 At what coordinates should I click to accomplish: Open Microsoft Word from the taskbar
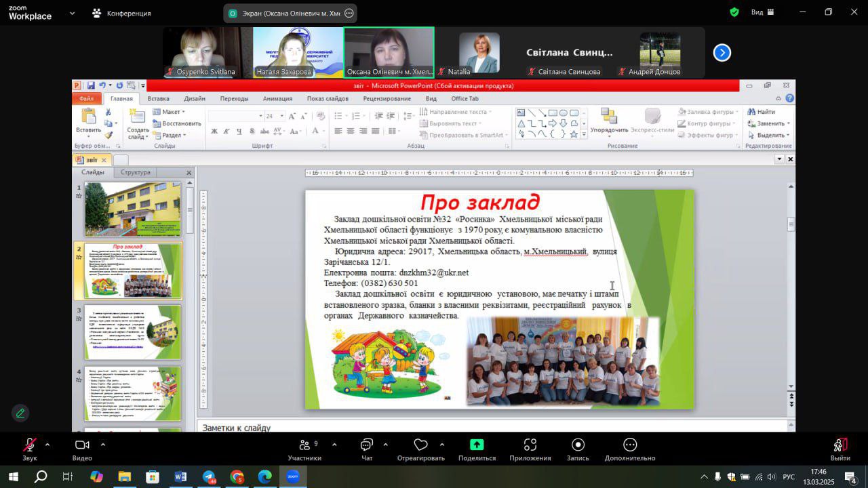(x=180, y=476)
